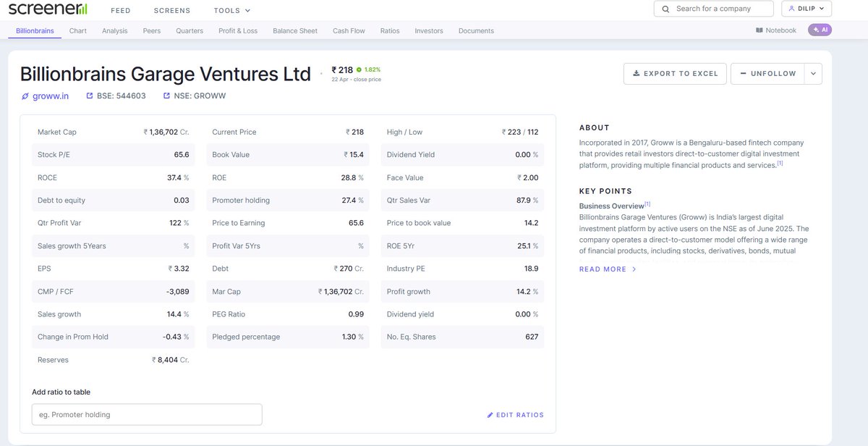This screenshot has height=446, width=868.
Task: Click the Export to Excel button
Action: click(x=675, y=73)
